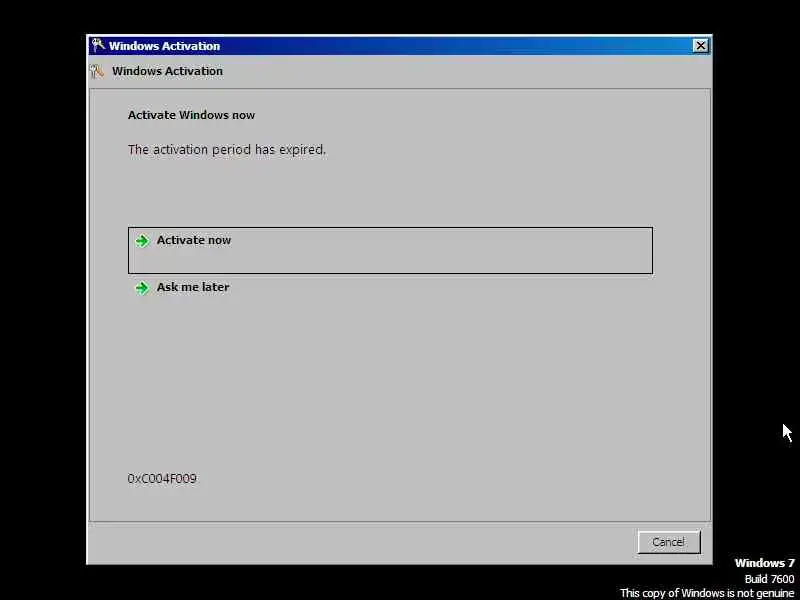This screenshot has width=800, height=600.
Task: Click the error code 0xC004F009
Action: pos(162,479)
